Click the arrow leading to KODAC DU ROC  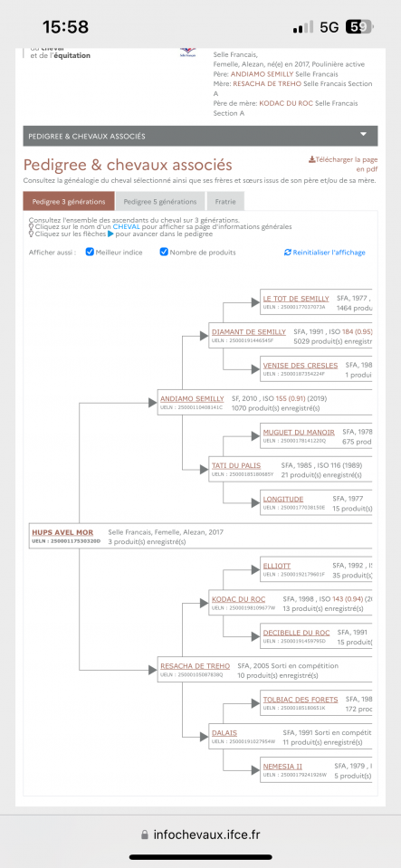click(204, 604)
